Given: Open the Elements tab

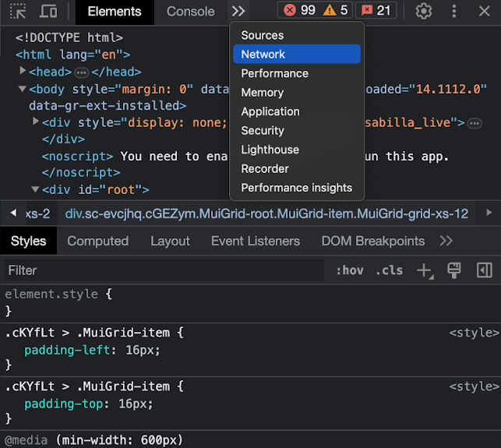Looking at the screenshot, I should [x=115, y=12].
